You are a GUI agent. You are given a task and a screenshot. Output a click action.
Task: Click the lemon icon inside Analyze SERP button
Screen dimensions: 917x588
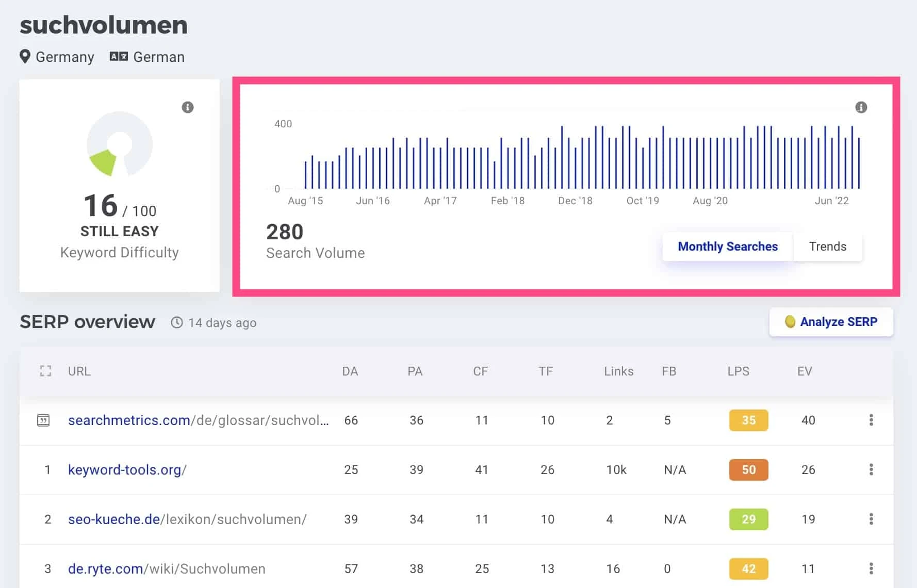tap(791, 321)
